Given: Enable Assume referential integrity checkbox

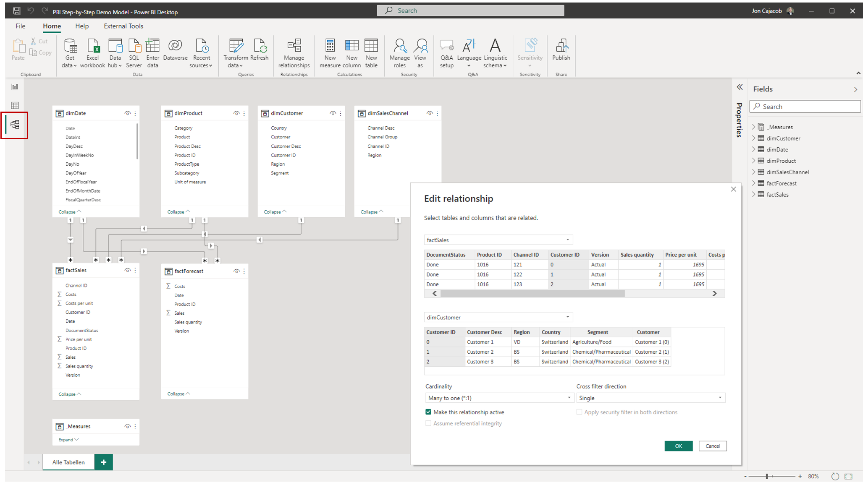Looking at the screenshot, I should 427,423.
